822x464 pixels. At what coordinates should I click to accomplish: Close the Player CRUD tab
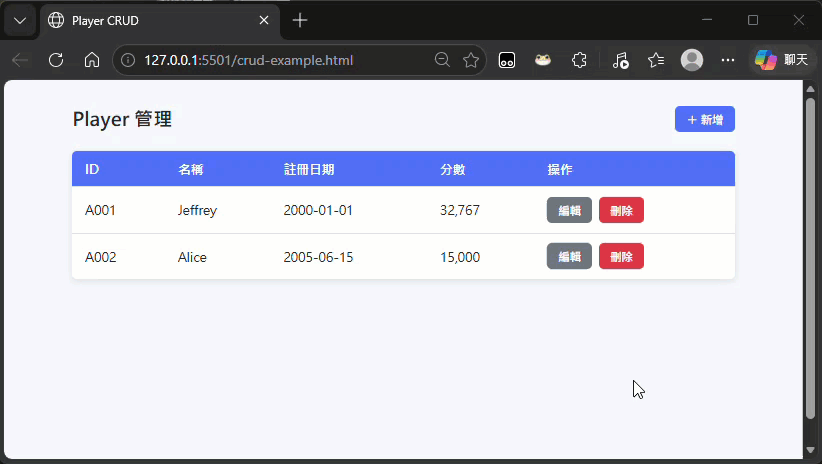tap(264, 20)
